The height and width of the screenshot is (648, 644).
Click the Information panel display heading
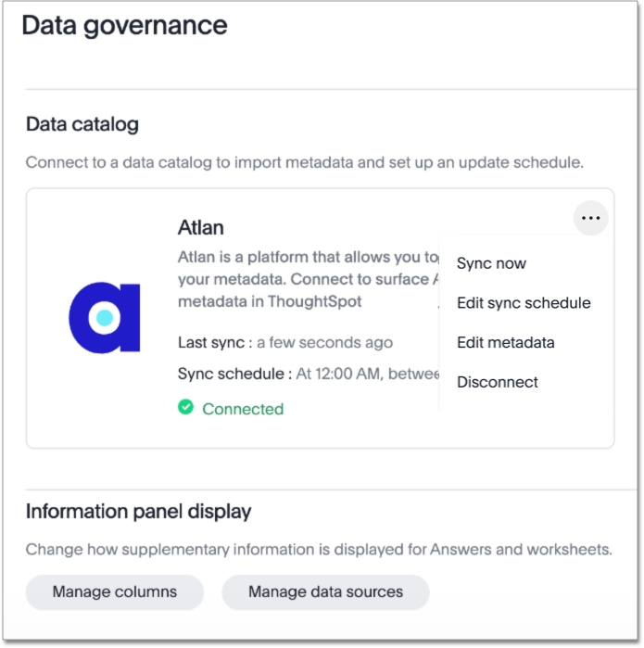click(x=139, y=512)
